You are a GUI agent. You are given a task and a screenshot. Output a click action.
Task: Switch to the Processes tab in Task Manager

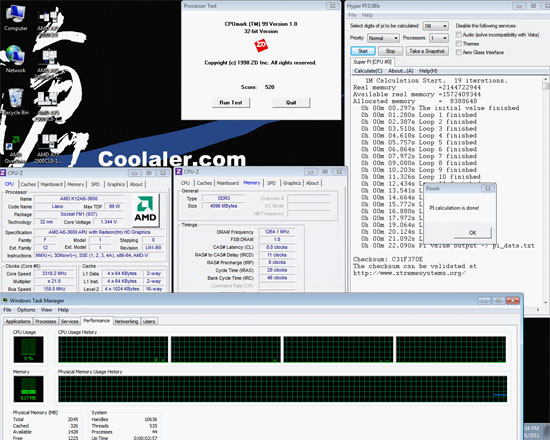pyautogui.click(x=46, y=321)
